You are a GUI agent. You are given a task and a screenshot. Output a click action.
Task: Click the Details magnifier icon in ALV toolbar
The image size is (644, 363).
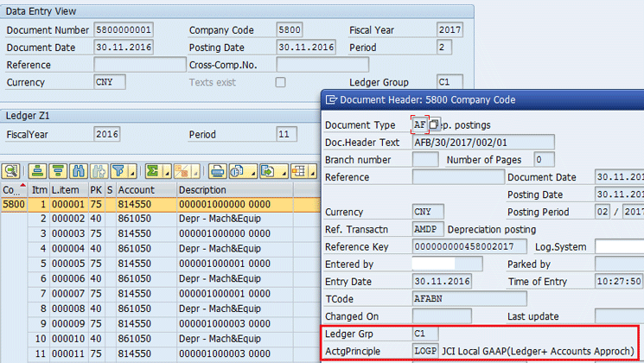11,170
